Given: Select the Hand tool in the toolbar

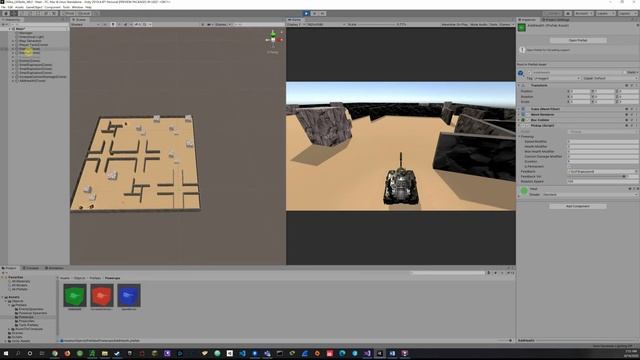Looking at the screenshot, I should pos(6,13).
